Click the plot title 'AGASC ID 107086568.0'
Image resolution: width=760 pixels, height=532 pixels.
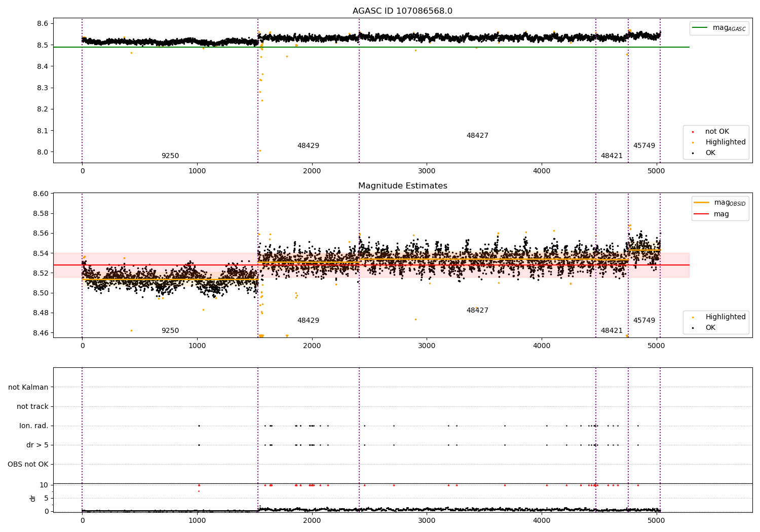(402, 11)
